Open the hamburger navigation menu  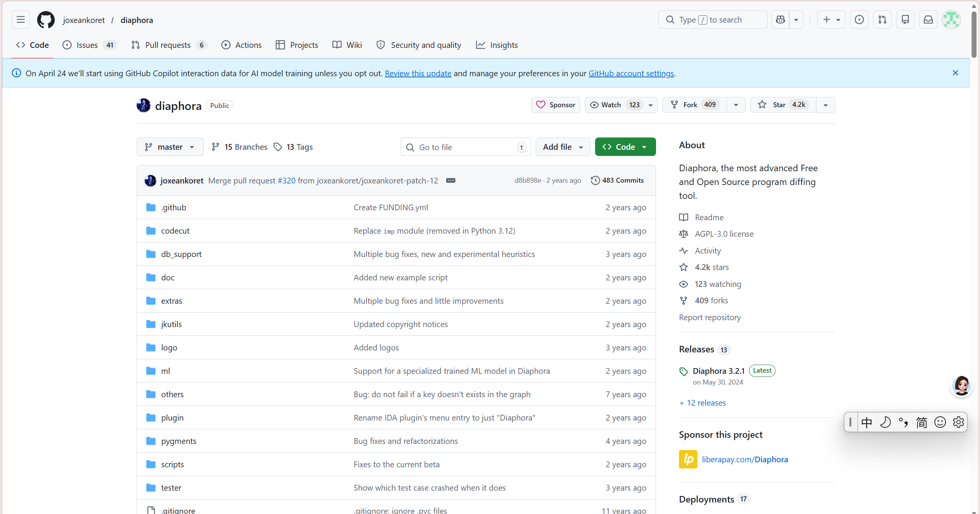pyautogui.click(x=21, y=20)
